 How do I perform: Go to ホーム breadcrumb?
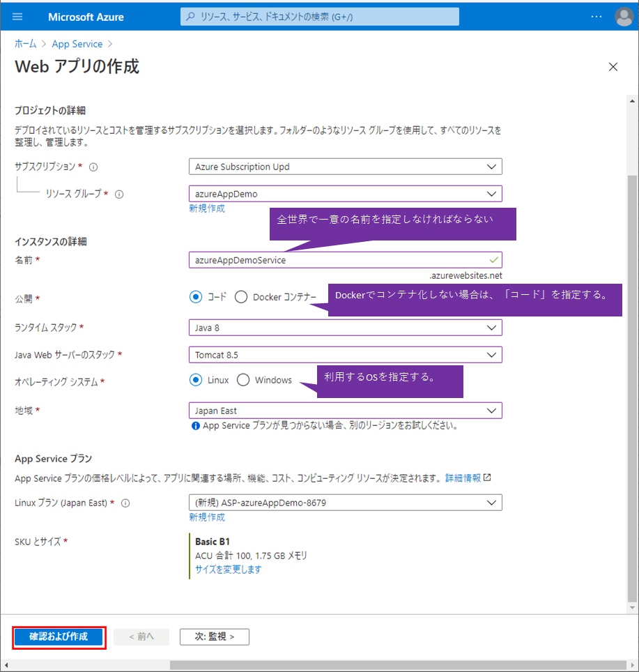26,44
